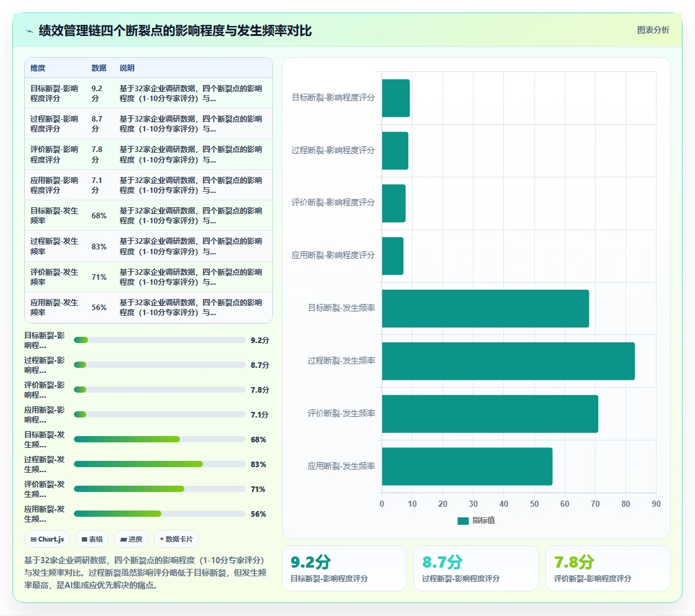The width and height of the screenshot is (695, 616).
Task: Select the 过程断裂-发生频率 table row
Action: point(148,246)
